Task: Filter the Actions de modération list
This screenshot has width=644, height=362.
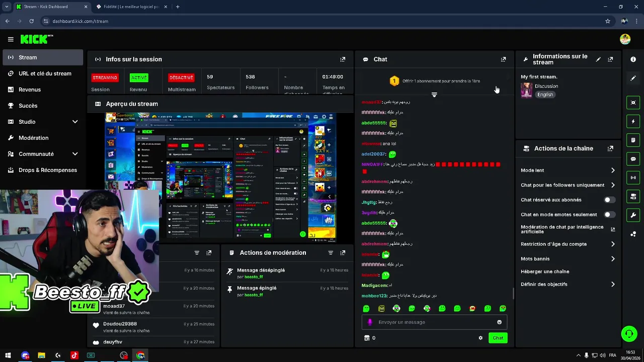Action: 331,253
